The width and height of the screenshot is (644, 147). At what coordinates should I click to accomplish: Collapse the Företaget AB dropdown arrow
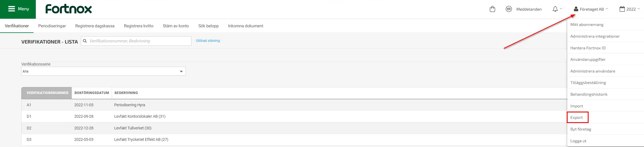pyautogui.click(x=607, y=9)
